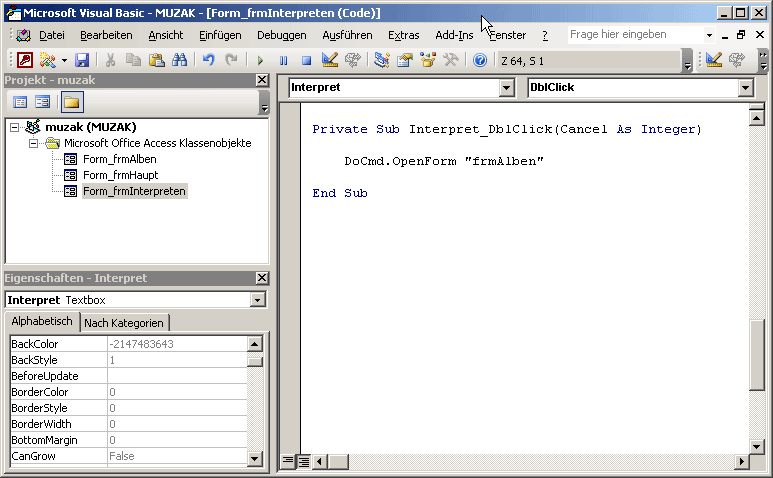773x478 pixels.
Task: Open the Datei menu
Action: (x=52, y=35)
